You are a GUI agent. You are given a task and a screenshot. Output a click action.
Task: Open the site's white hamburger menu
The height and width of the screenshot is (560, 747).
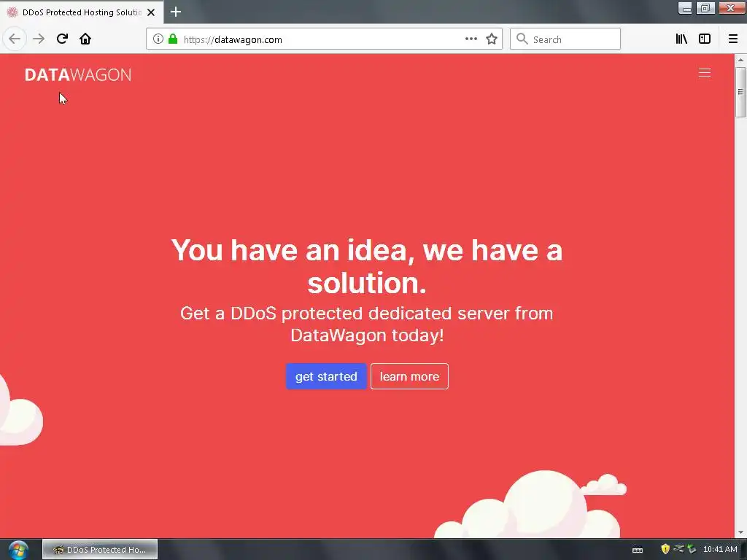705,73
